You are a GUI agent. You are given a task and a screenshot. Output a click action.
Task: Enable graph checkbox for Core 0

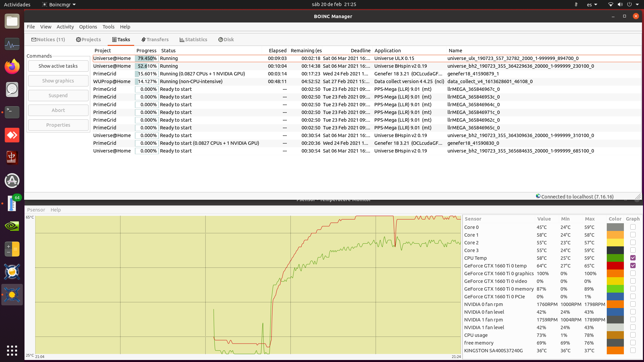(633, 227)
